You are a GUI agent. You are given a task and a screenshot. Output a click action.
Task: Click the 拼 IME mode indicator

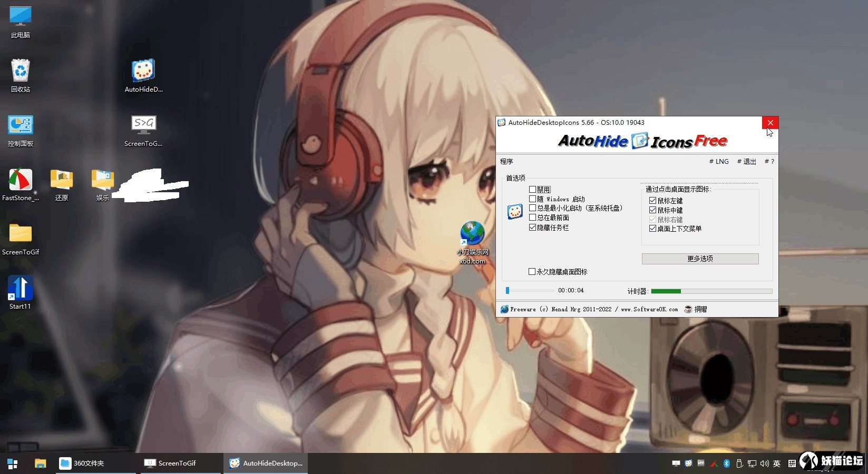(x=792, y=463)
